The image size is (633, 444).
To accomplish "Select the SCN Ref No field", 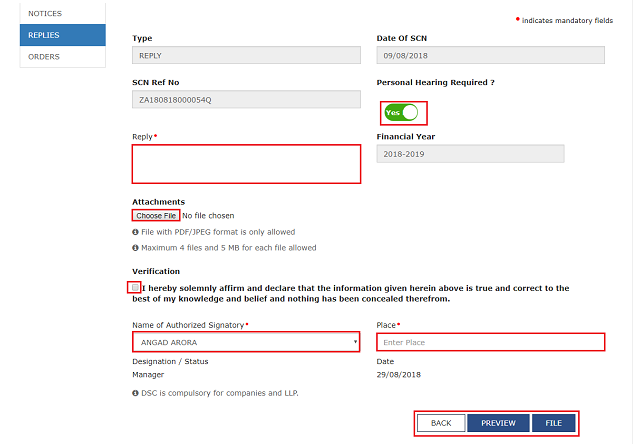I will [x=246, y=100].
